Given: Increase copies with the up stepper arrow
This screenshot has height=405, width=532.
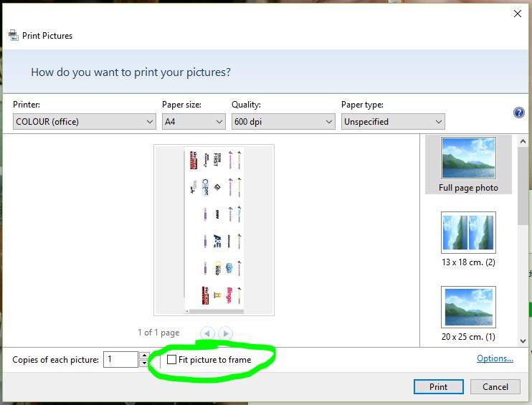Looking at the screenshot, I should 145,356.
